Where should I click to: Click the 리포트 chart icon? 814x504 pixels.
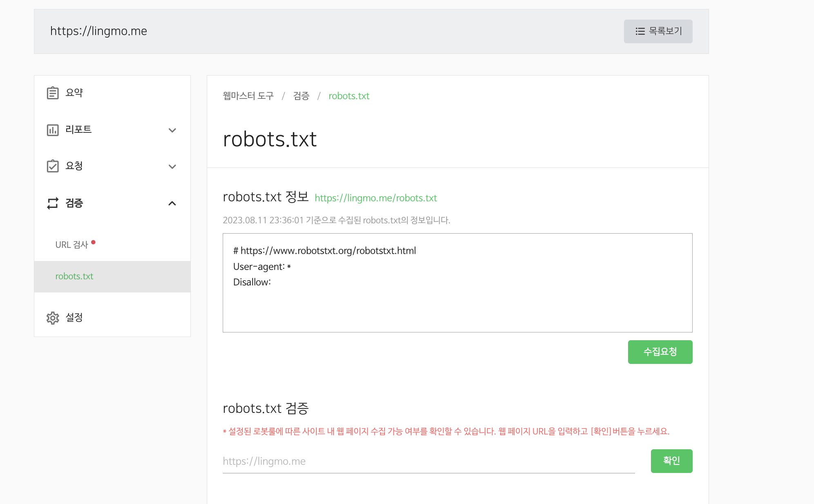(x=53, y=130)
